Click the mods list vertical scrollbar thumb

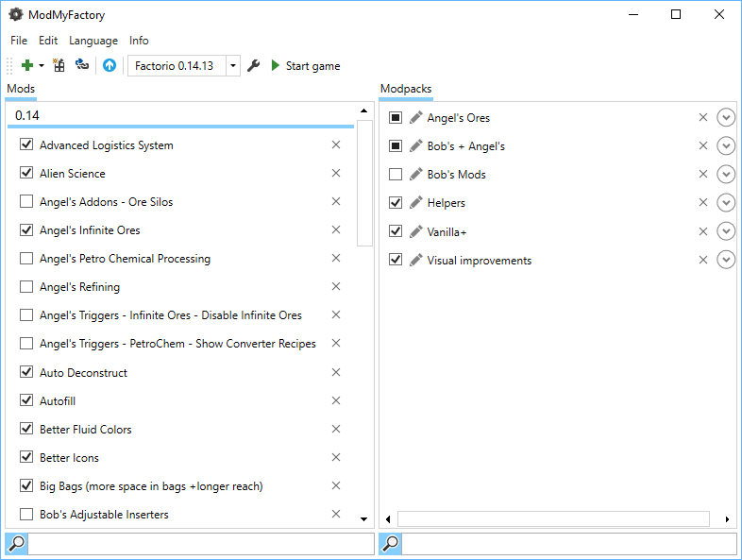pos(364,183)
